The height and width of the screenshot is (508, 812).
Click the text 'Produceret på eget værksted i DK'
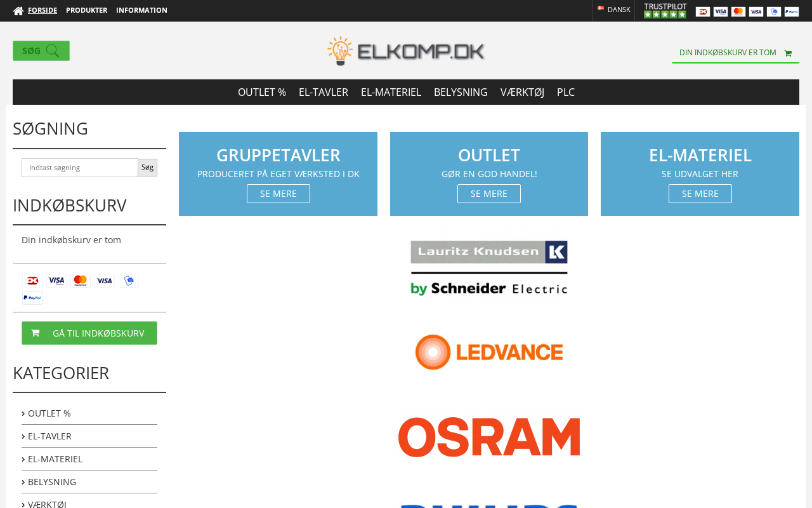(x=278, y=174)
